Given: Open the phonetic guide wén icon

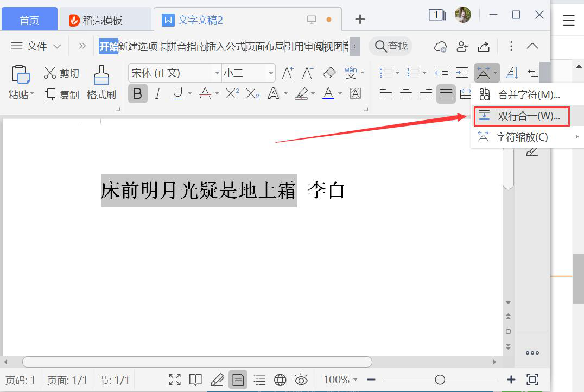Looking at the screenshot, I should pos(351,73).
